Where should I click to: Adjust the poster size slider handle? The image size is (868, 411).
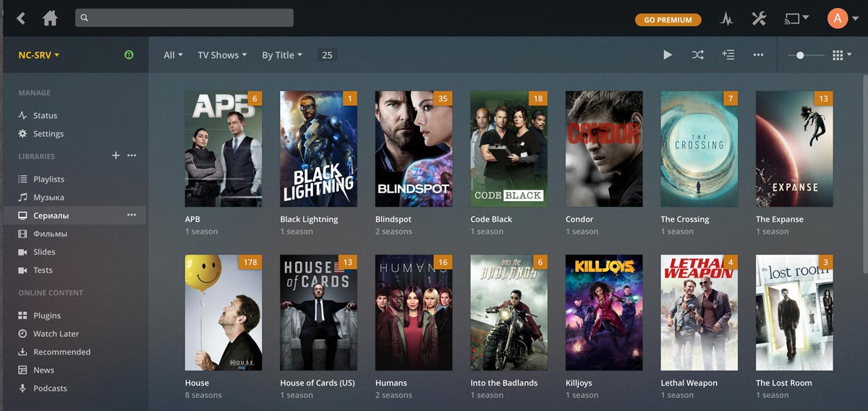coord(800,55)
